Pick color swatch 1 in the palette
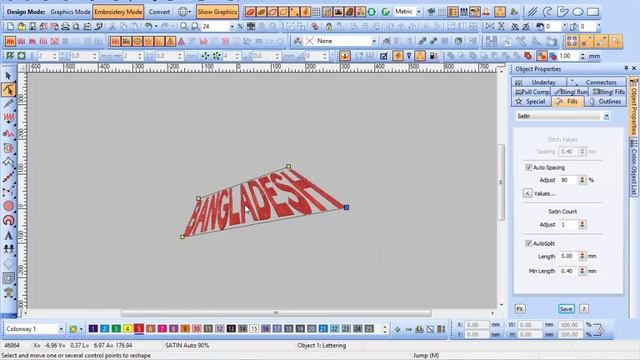The height and width of the screenshot is (360, 640). pos(93,329)
